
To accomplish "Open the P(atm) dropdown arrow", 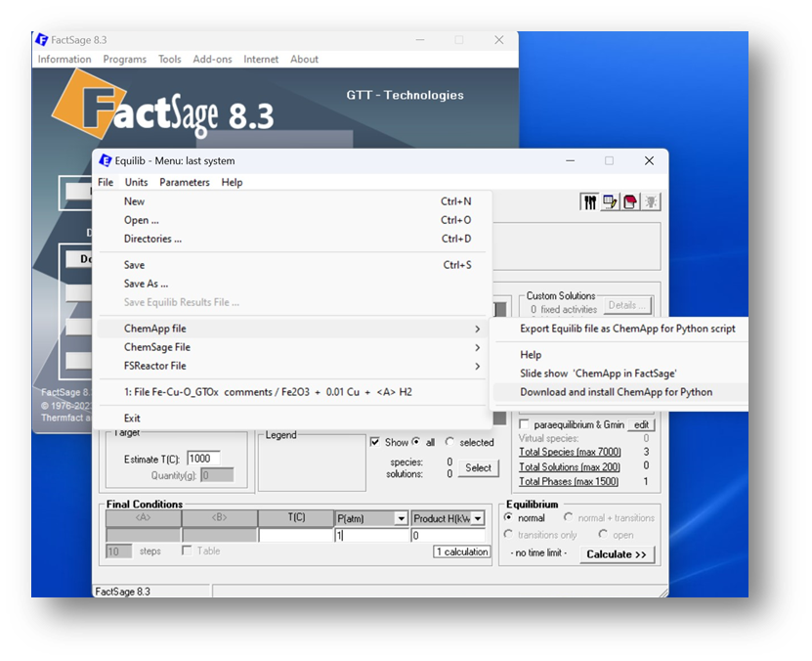I will (x=401, y=518).
